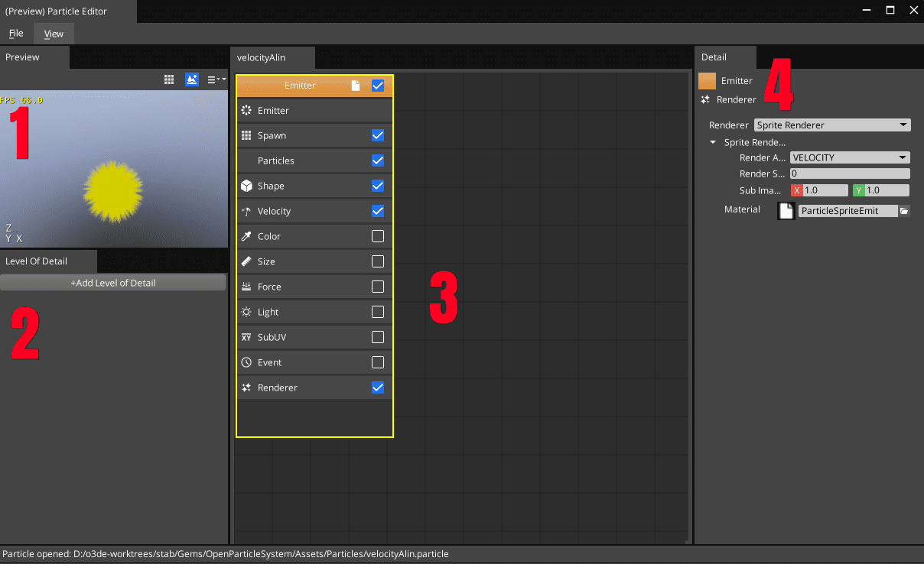The width and height of the screenshot is (924, 564).
Task: Browse for a material with the folder icon
Action: pos(904,211)
